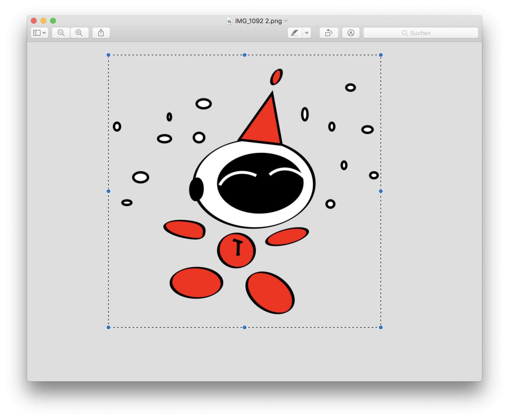The width and height of the screenshot is (509, 420).
Task: Grab the top-middle selection handle
Action: click(245, 55)
